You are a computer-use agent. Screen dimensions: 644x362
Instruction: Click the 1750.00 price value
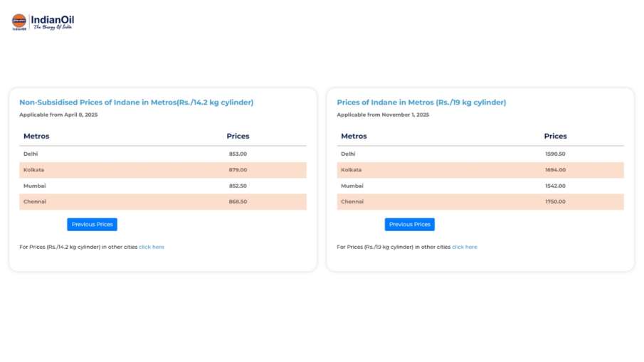click(x=555, y=201)
